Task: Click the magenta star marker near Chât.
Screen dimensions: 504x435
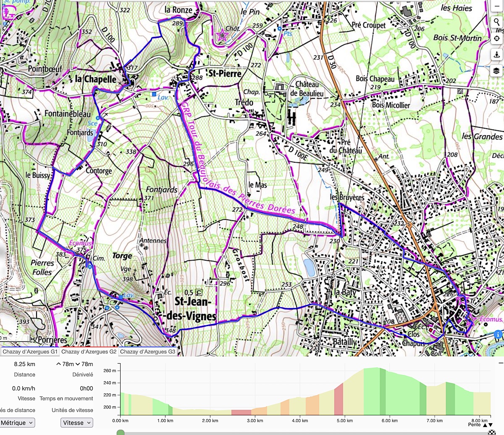Action: pos(221,36)
